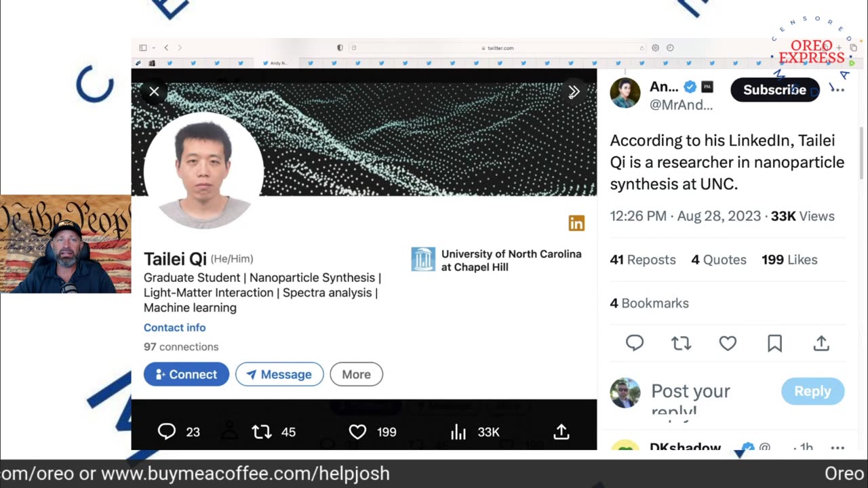This screenshot has height=488, width=868.
Task: Open the tweet author's profile avatar
Action: (625, 93)
